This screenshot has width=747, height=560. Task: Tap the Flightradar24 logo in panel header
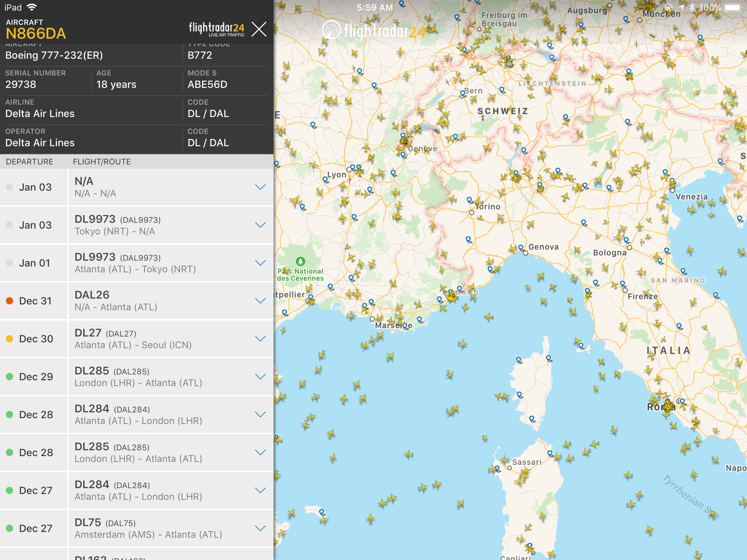(216, 29)
